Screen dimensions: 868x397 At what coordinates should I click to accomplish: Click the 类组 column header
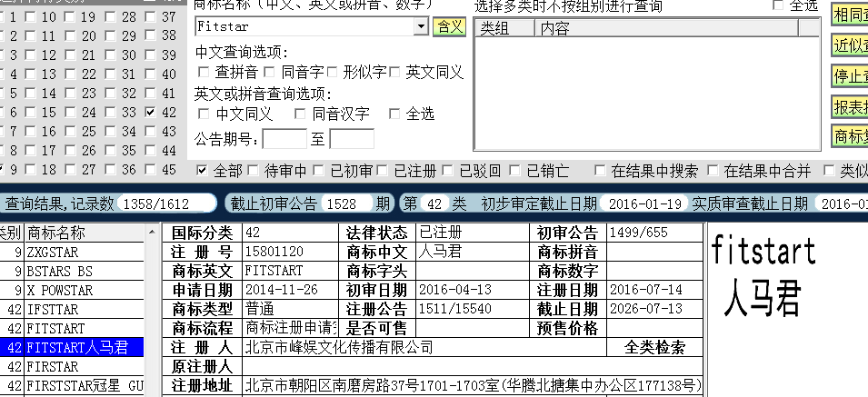tap(504, 27)
